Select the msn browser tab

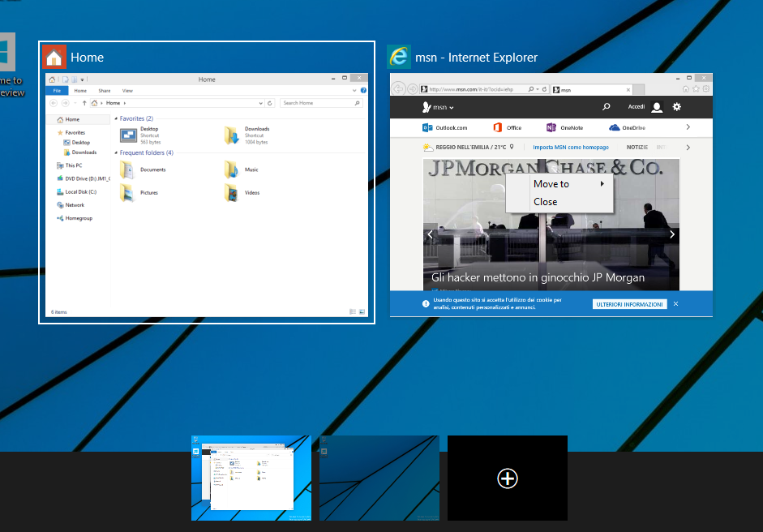[x=592, y=89]
